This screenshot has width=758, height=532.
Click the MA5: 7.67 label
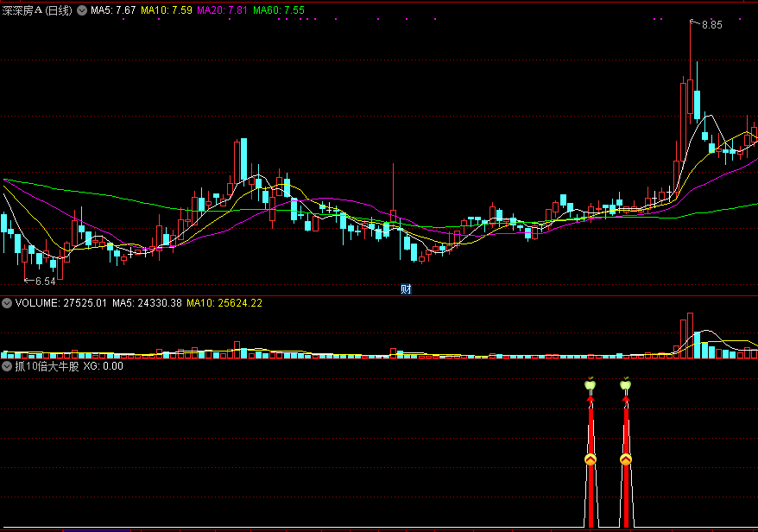113,10
